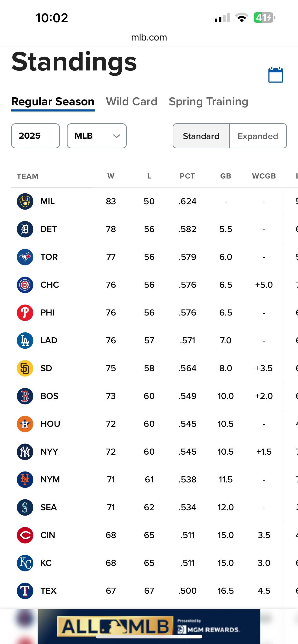The image size is (298, 644).
Task: Tap the Houston Astros logo
Action: tap(25, 424)
